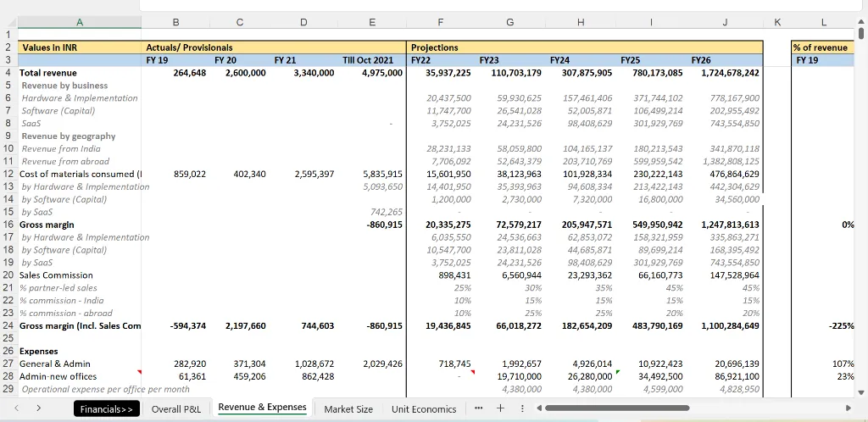The image size is (868, 422).
Task: Open the Unit Economics sheet tab
Action: [x=424, y=409]
